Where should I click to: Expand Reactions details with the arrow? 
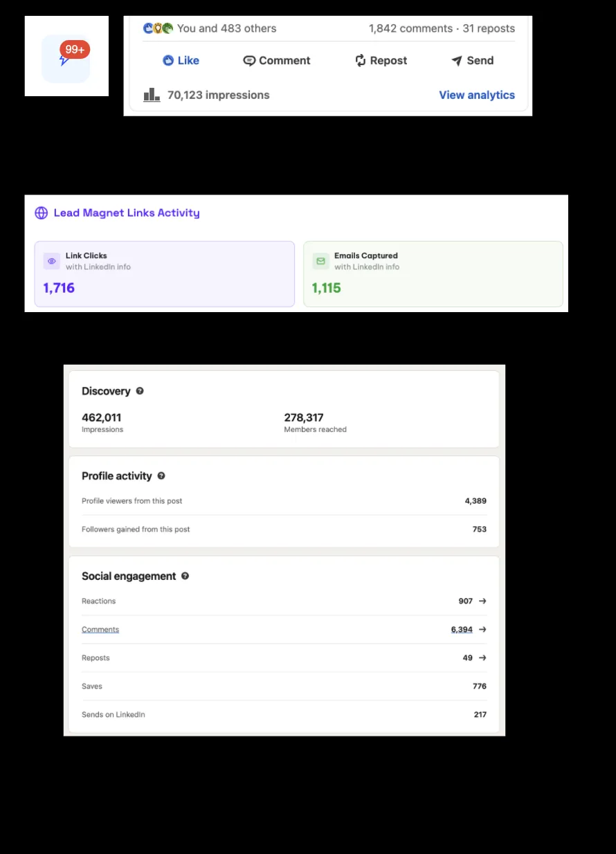tap(482, 601)
